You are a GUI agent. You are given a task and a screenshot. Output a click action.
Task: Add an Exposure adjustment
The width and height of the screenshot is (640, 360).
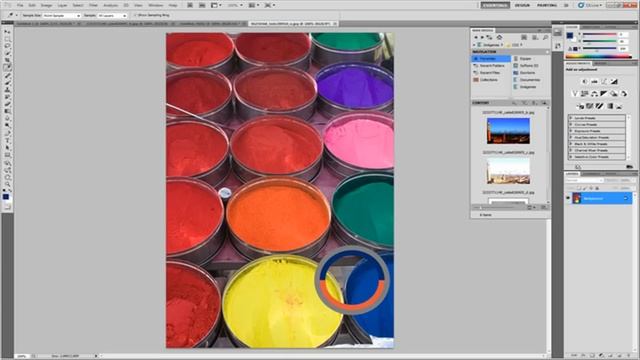pyautogui.click(x=614, y=82)
